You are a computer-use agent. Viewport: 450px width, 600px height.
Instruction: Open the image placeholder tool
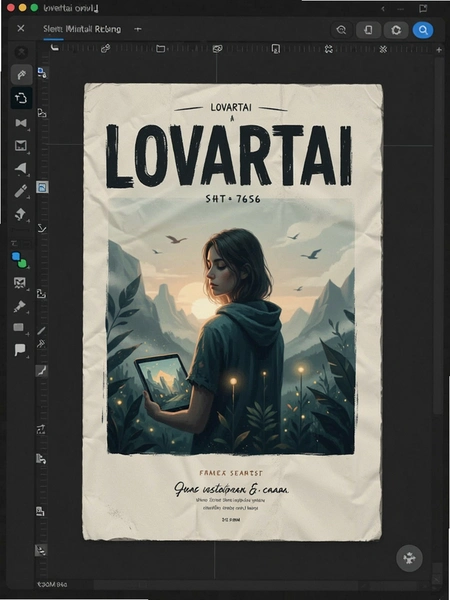pyautogui.click(x=20, y=283)
